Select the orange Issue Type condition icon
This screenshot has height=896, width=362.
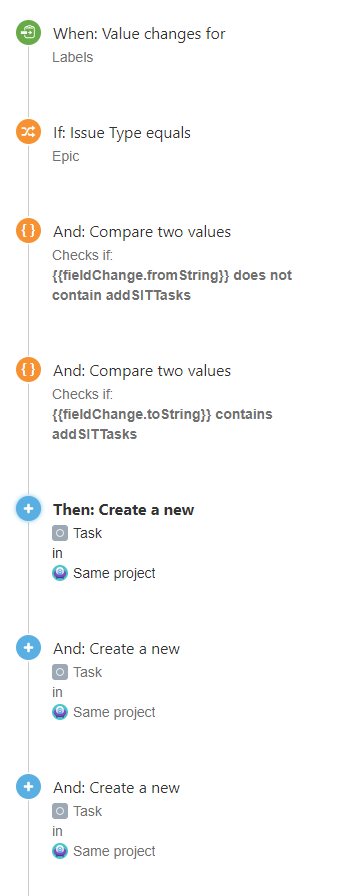click(x=28, y=132)
